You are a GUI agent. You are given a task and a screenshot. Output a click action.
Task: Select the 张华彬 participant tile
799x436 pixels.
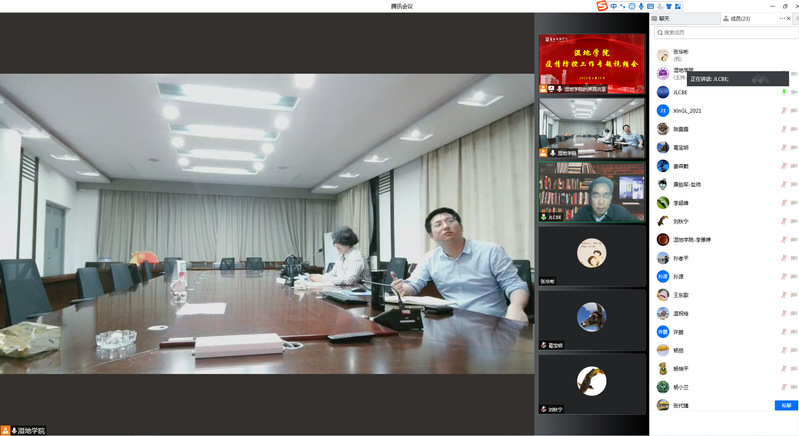point(592,254)
